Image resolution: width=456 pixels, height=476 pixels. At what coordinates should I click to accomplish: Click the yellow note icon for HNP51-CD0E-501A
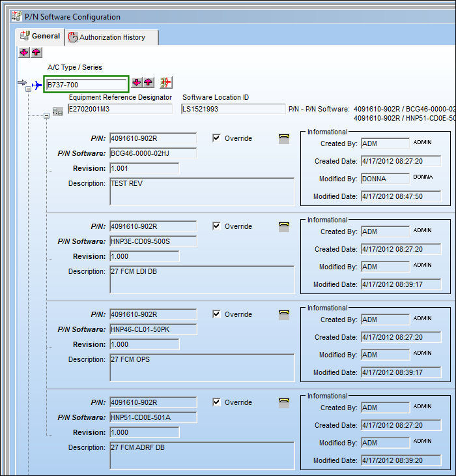pos(284,403)
